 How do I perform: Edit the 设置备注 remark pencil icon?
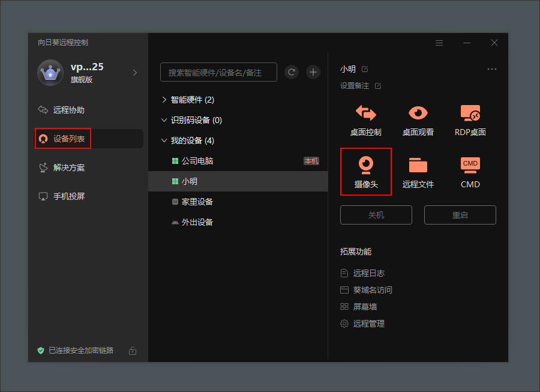tap(378, 86)
